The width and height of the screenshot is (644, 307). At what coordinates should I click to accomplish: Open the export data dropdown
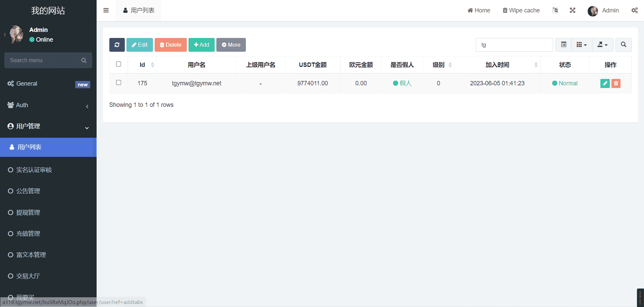pyautogui.click(x=602, y=45)
